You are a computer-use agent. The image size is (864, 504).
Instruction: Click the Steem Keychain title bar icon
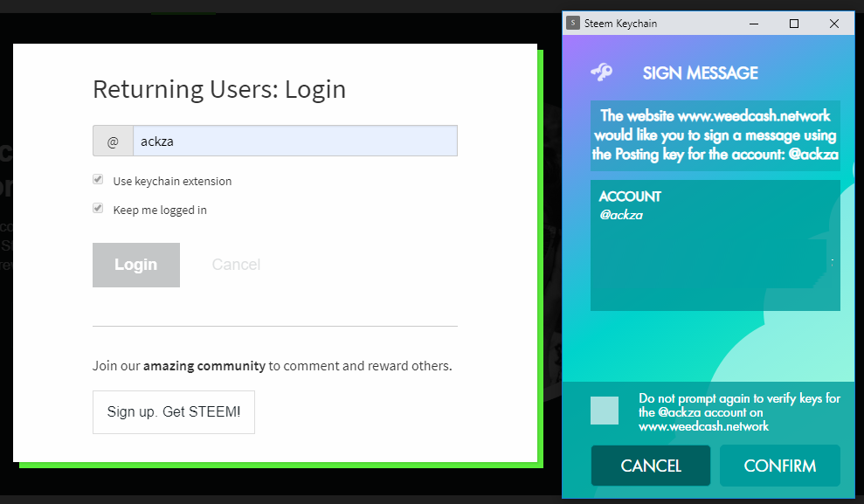(x=573, y=23)
